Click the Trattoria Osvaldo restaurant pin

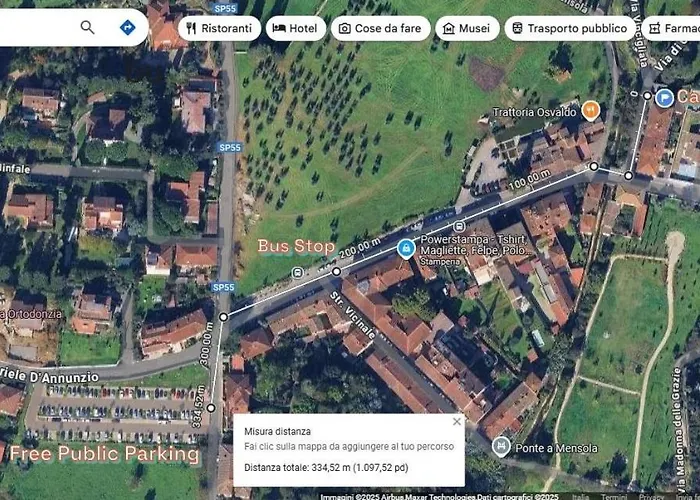click(591, 111)
